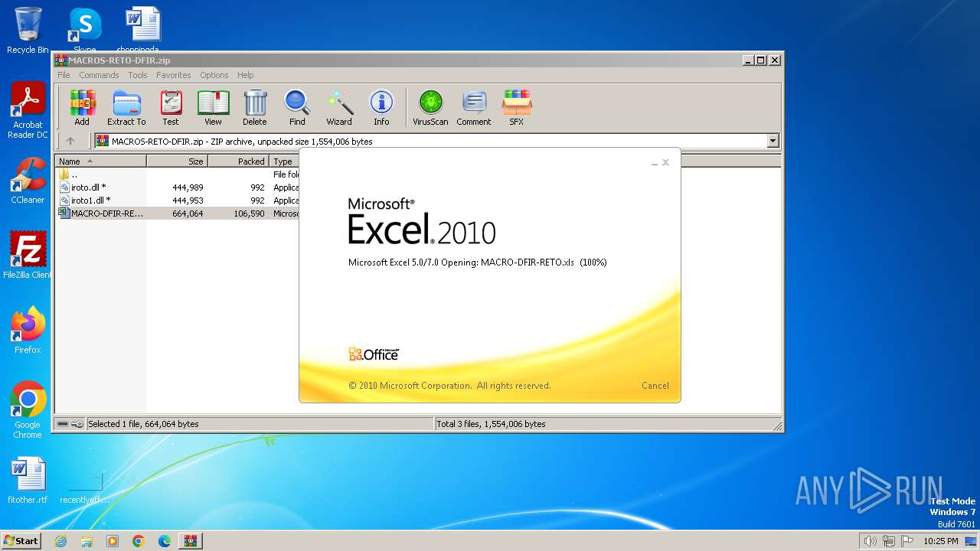Image resolution: width=980 pixels, height=551 pixels.
Task: Sort files by Size column header
Action: (177, 161)
